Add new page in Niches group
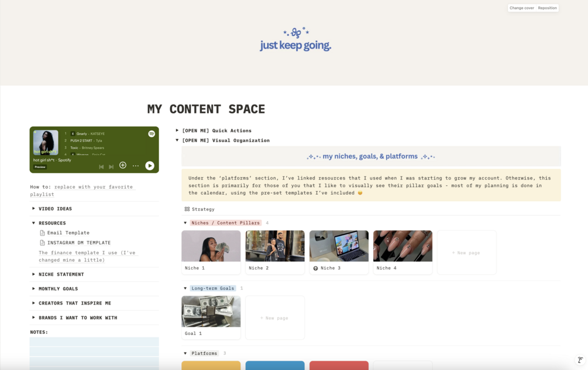 click(467, 253)
